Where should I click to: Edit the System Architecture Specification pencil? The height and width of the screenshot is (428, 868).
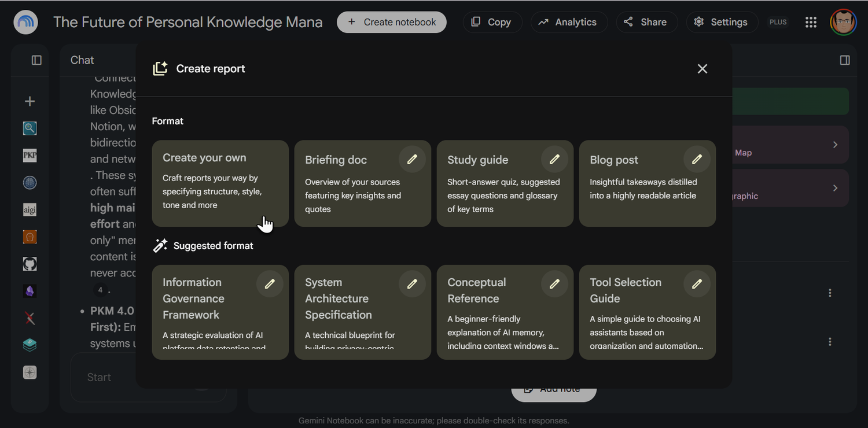tap(412, 284)
